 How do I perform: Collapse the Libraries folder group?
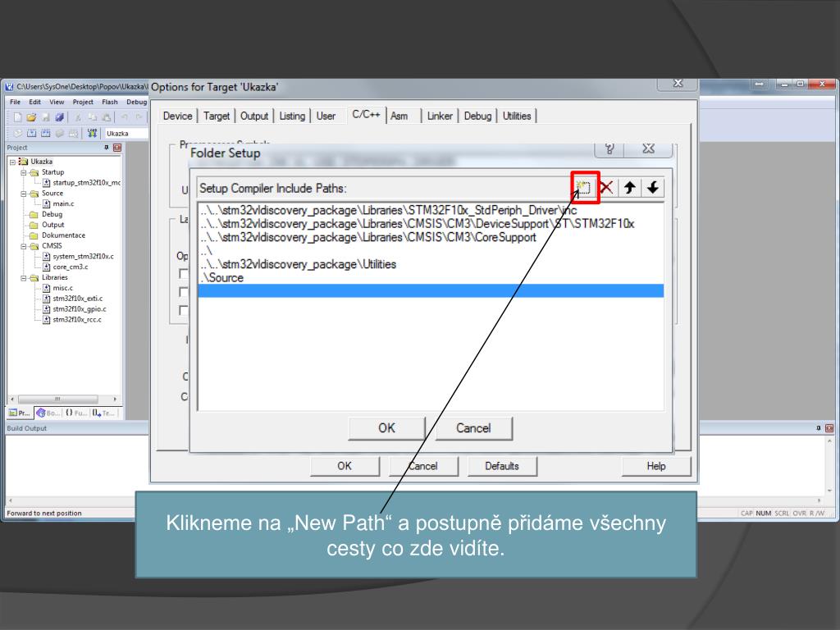point(24,278)
